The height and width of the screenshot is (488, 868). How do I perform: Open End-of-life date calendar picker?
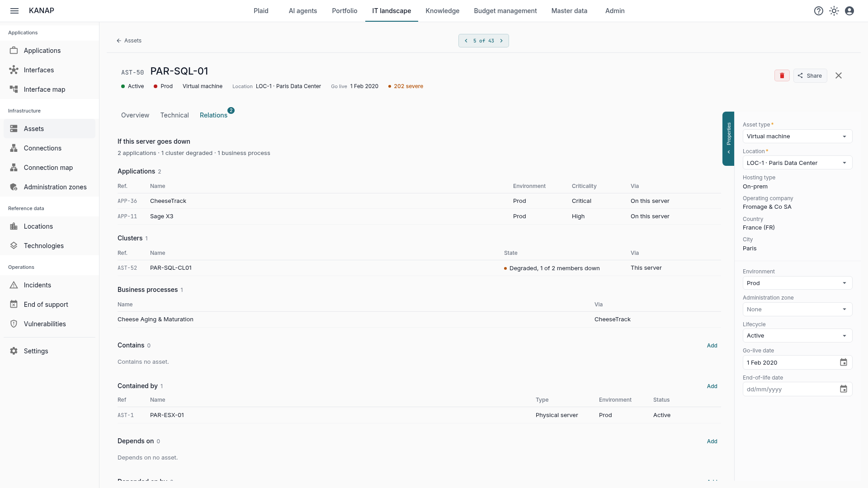coord(844,389)
